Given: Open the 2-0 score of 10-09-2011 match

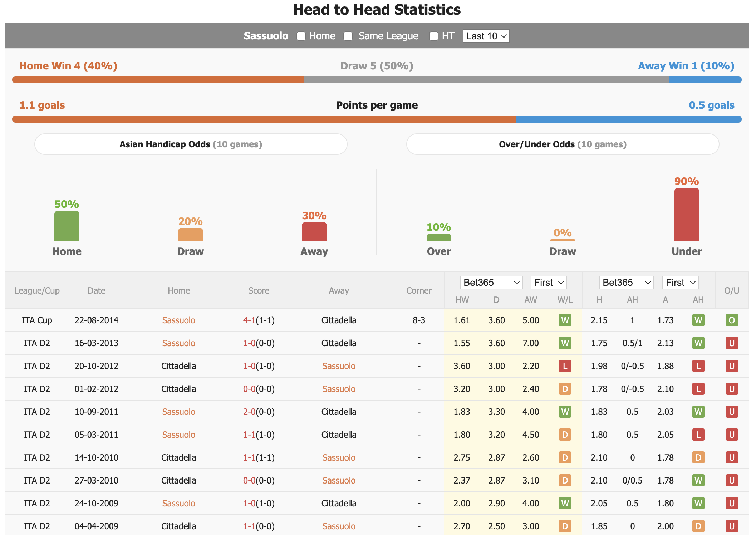Looking at the screenshot, I should click(x=249, y=412).
